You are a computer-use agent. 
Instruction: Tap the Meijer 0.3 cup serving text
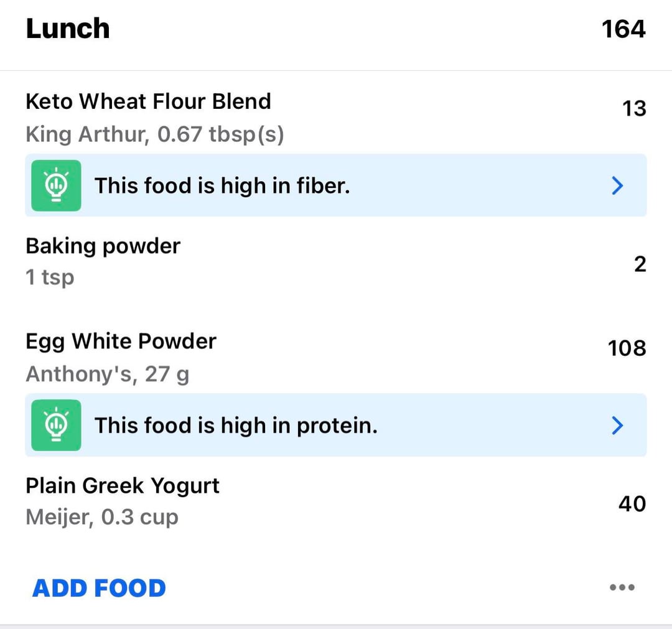coord(102,518)
